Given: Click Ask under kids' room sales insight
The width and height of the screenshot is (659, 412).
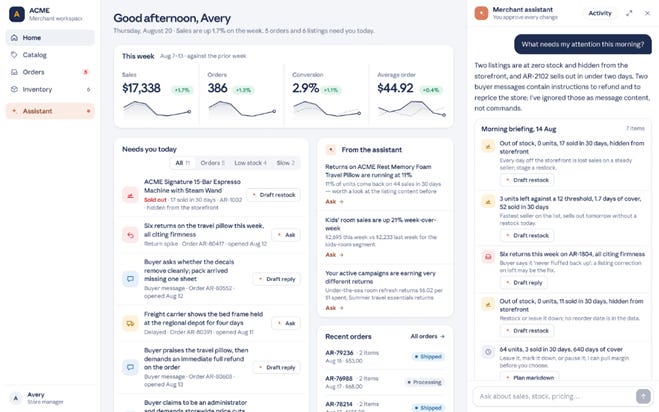Looking at the screenshot, I should (x=335, y=255).
